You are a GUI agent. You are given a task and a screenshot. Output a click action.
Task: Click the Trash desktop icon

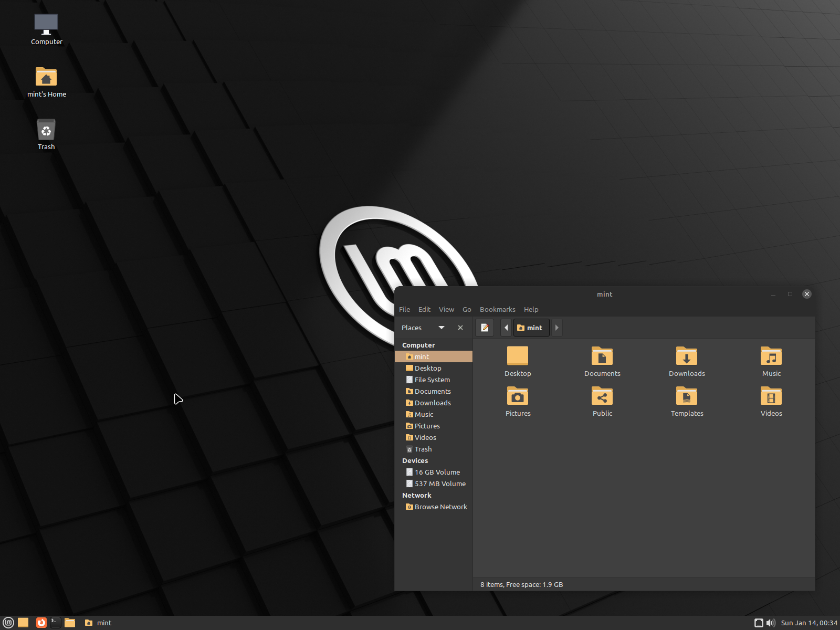pos(46,134)
